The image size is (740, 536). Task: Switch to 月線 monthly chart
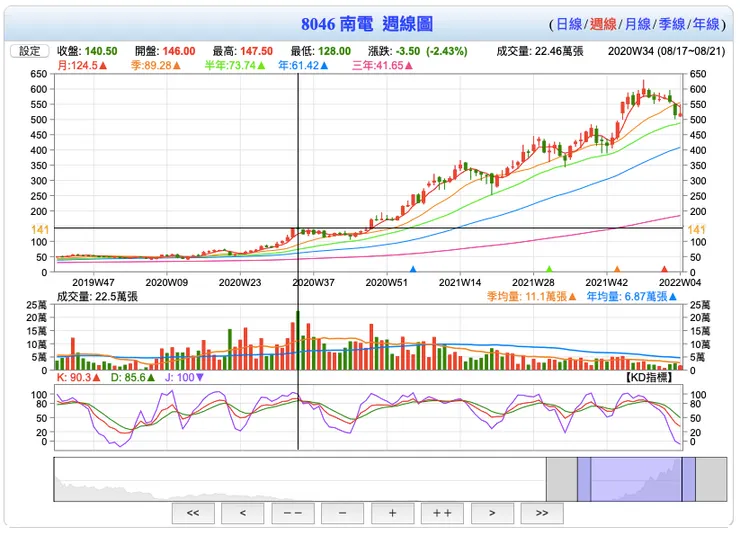pyautogui.click(x=638, y=24)
